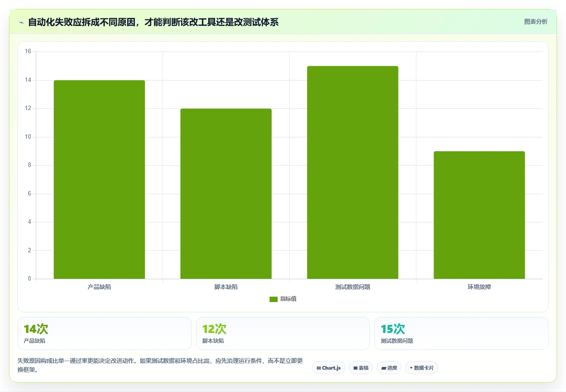Select the 产品缺陷 bar in chart

[x=99, y=179]
